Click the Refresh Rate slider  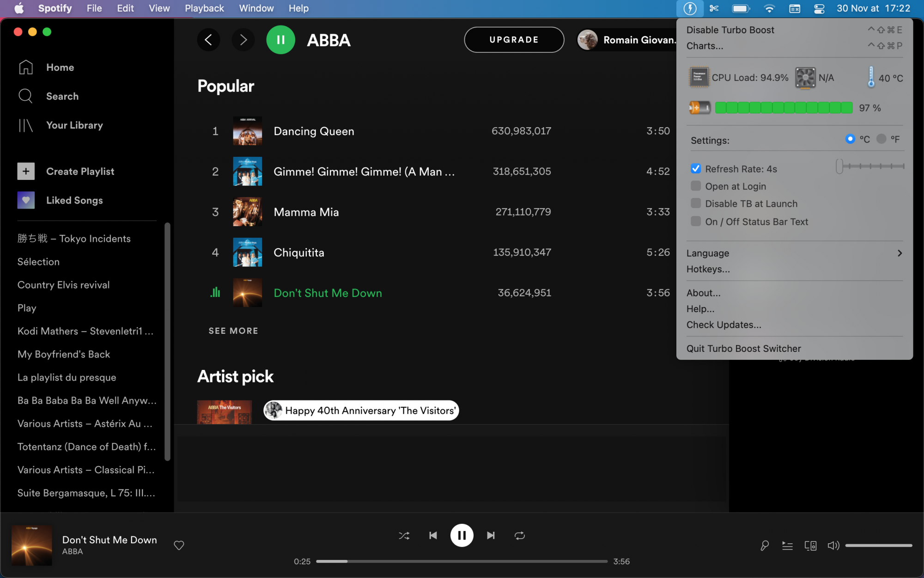point(870,166)
